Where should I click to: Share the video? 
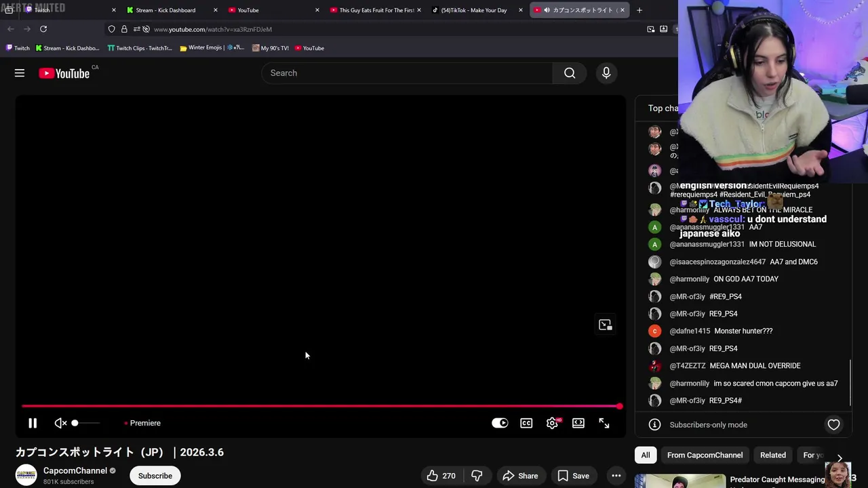pyautogui.click(x=520, y=476)
